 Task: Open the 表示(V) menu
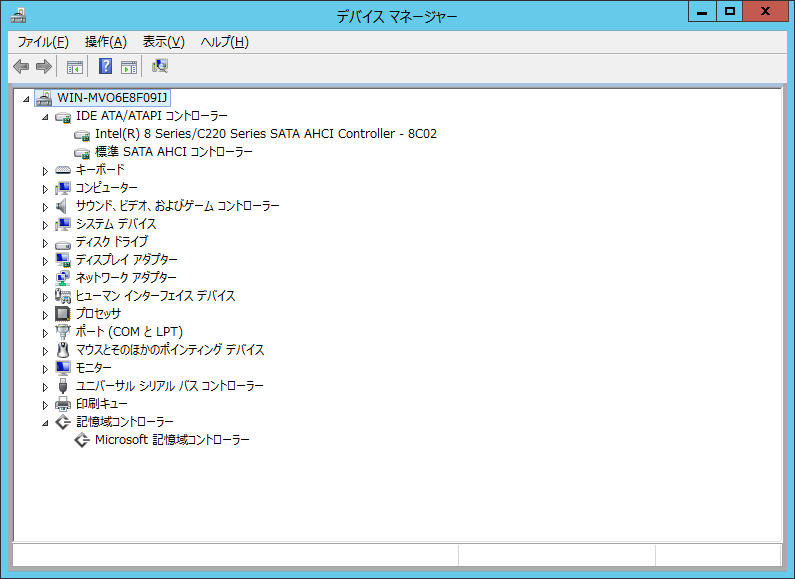click(x=164, y=42)
